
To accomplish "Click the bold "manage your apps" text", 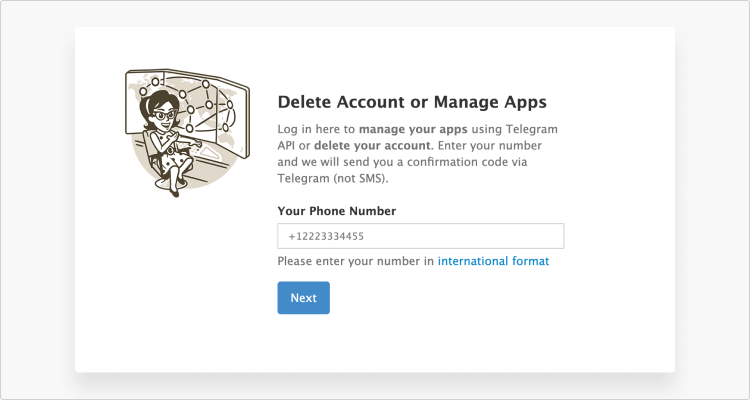I will (405, 129).
